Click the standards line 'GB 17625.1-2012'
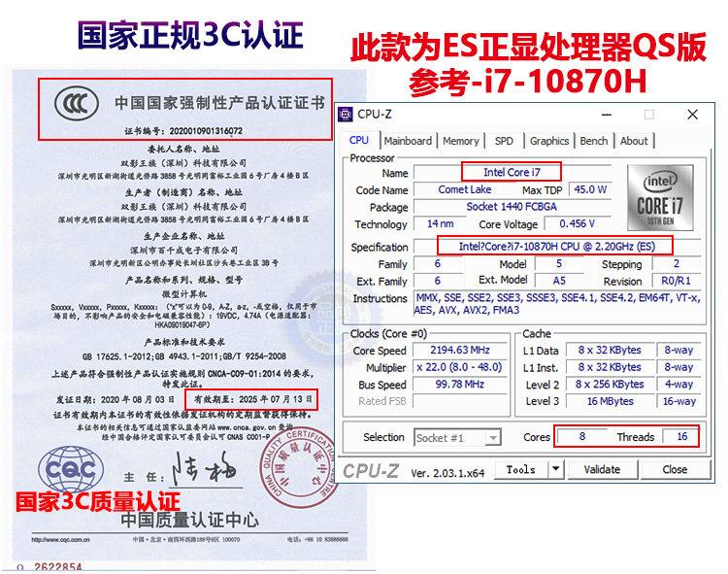This screenshot has width=728, height=574. coord(183,356)
